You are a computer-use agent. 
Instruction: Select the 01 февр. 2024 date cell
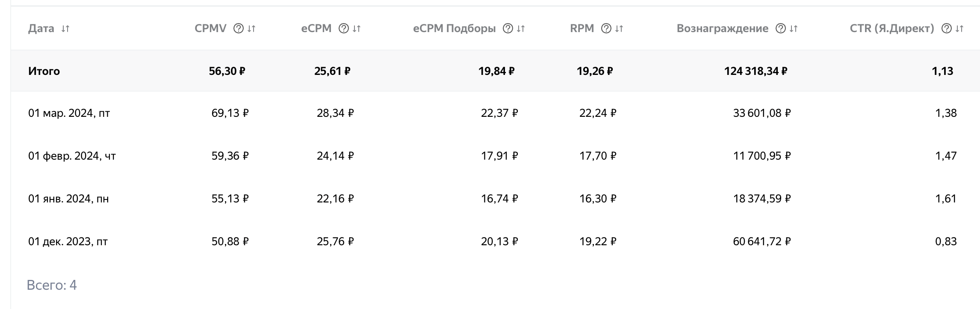(72, 156)
